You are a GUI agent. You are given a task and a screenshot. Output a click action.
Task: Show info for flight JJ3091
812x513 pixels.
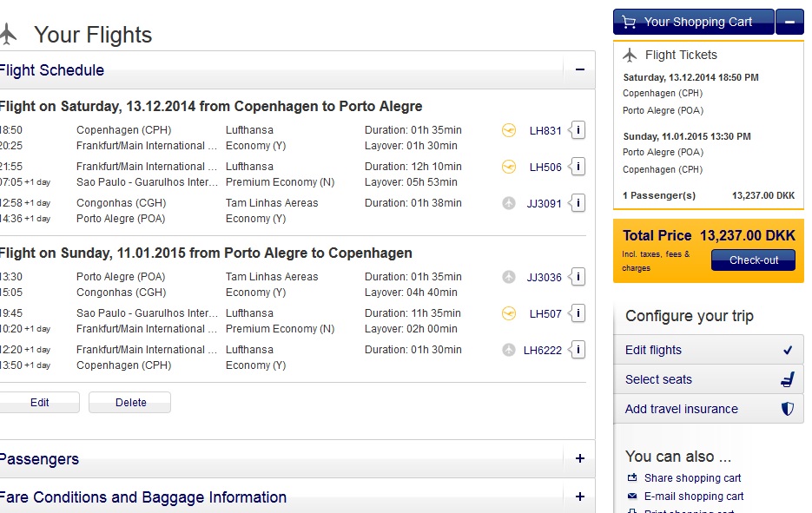point(578,203)
